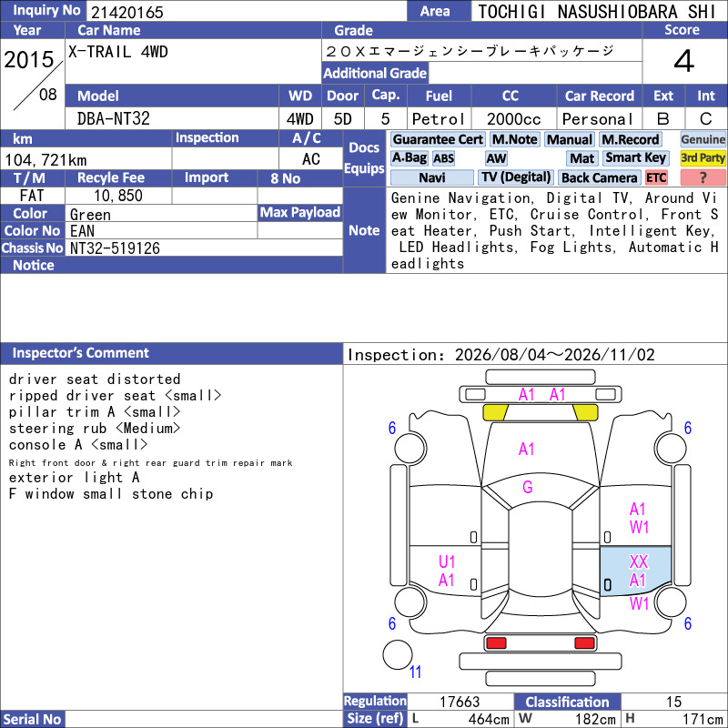Click the score value 4
This screenshot has height=728, width=728.
click(684, 61)
